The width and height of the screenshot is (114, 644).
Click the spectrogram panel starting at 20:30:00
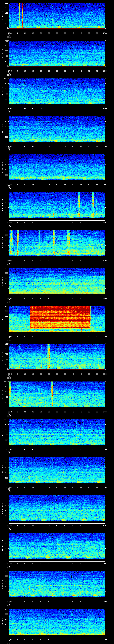(x=57, y=546)
